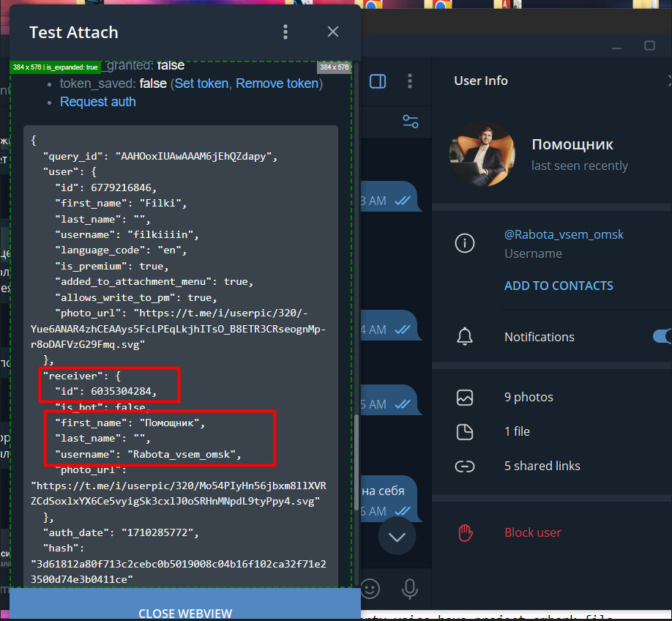Viewport: 672px width, 621px height.
Task: Click the Помощник name in User Info
Action: pos(572,144)
